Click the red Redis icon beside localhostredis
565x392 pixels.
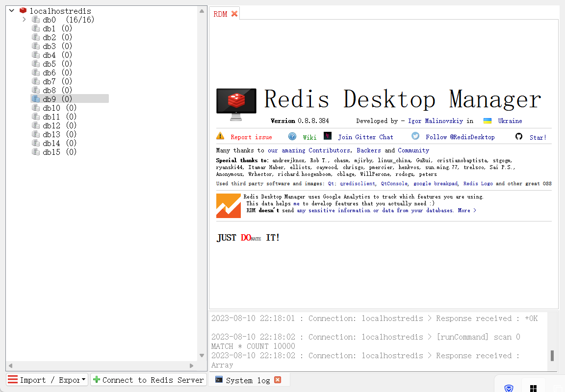click(23, 10)
